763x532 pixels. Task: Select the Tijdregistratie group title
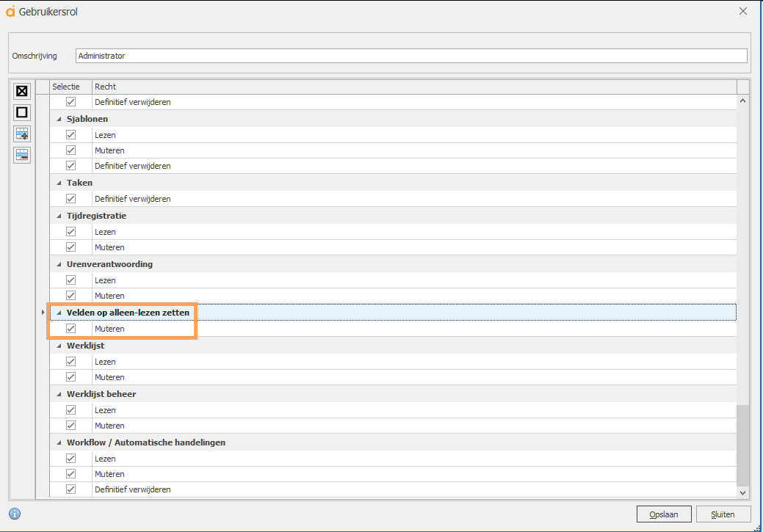96,216
